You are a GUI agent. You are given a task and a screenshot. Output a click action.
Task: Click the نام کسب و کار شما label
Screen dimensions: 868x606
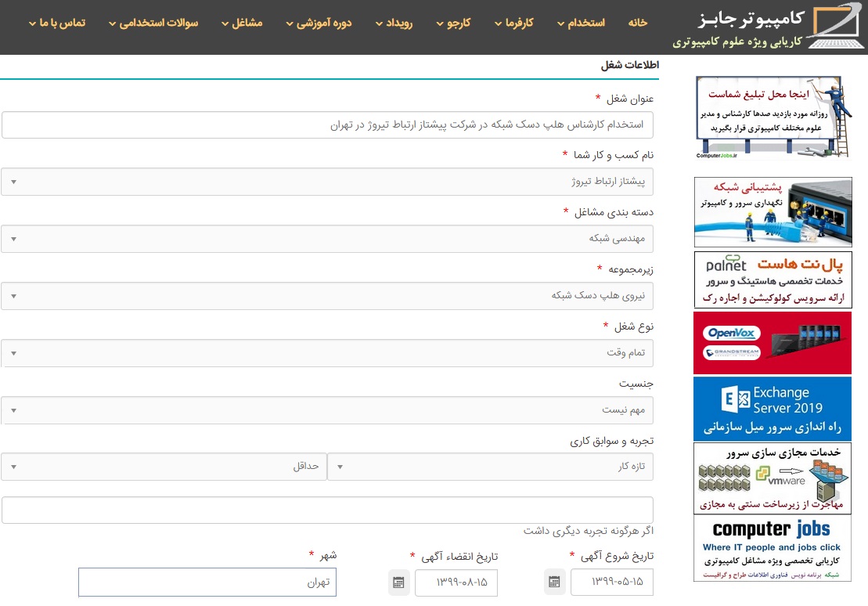click(x=614, y=155)
